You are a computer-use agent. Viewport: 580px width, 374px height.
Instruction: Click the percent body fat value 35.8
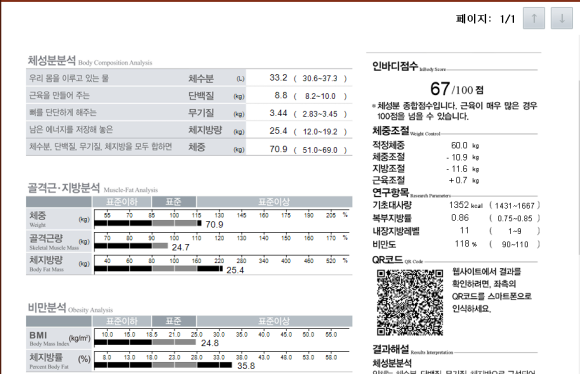(246, 366)
